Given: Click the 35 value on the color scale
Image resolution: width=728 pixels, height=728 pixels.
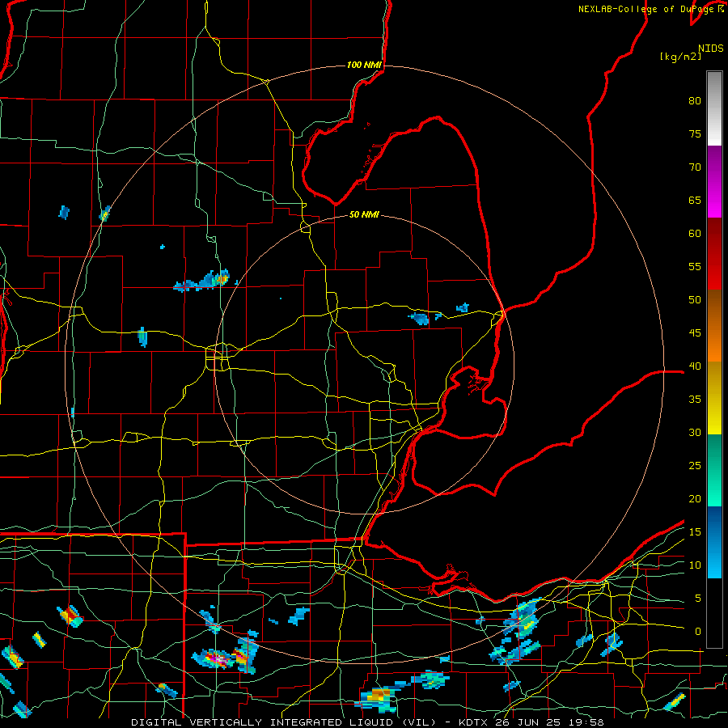Looking at the screenshot, I should click(x=695, y=400).
